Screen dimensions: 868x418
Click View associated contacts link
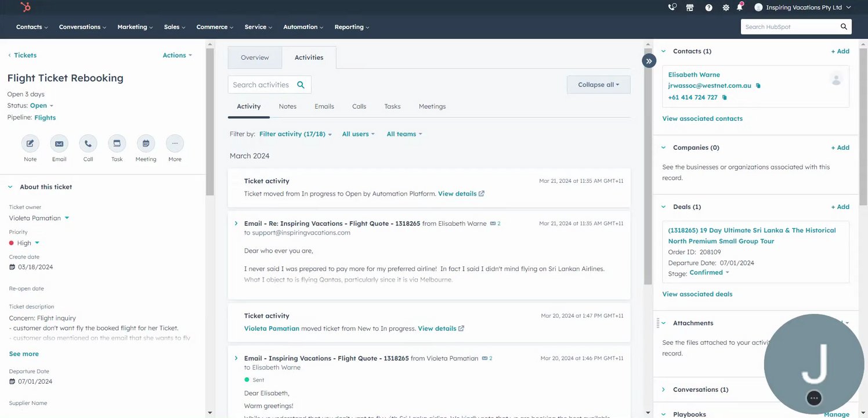(702, 118)
